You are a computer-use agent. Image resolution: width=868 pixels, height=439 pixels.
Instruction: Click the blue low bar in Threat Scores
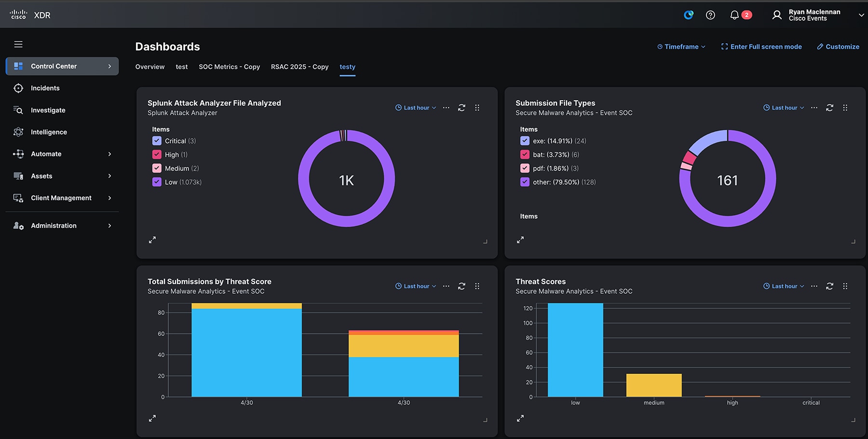(575, 350)
